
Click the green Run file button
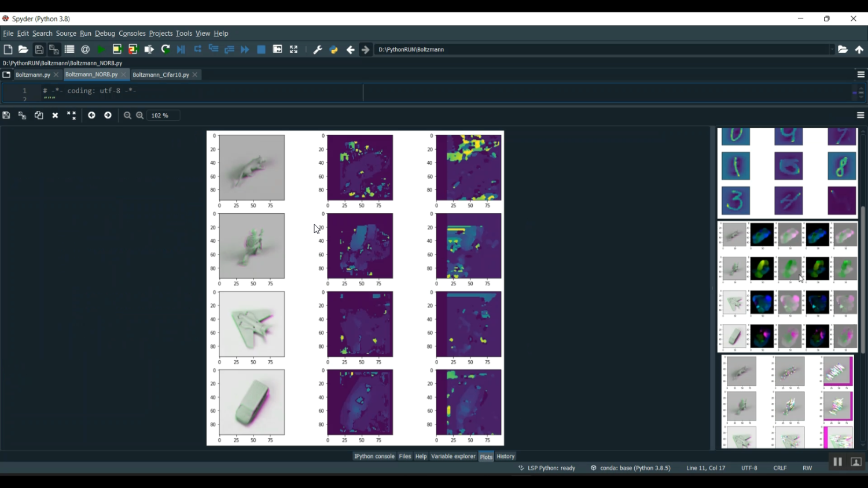pyautogui.click(x=101, y=50)
